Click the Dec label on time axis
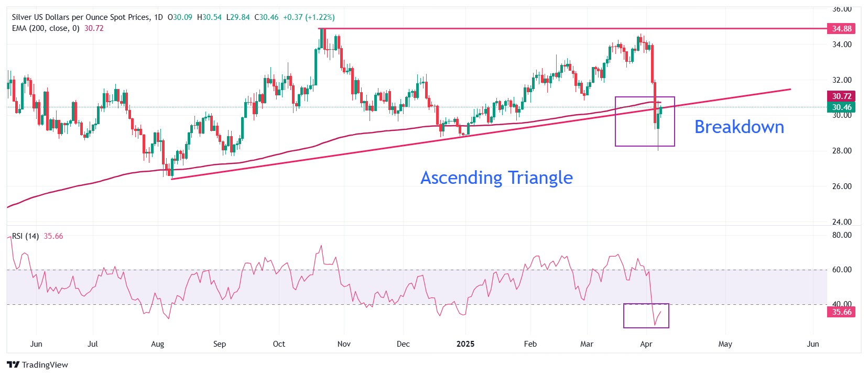This screenshot has width=868, height=376. pyautogui.click(x=403, y=344)
